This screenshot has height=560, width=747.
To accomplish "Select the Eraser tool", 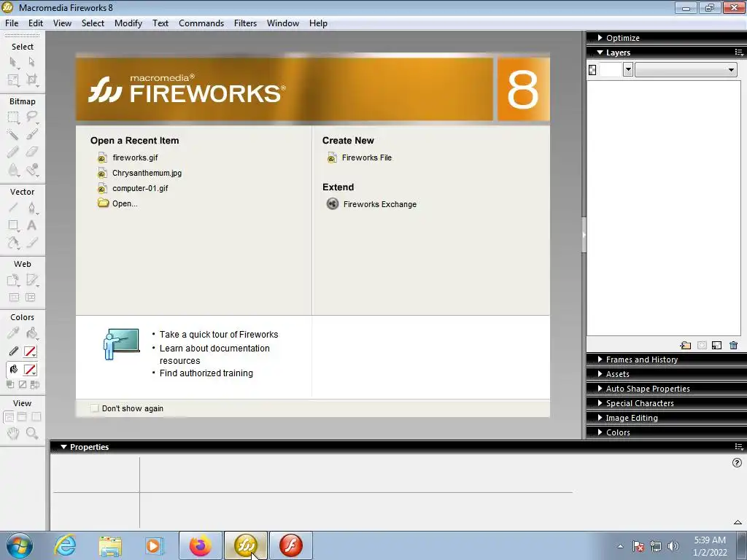I will pos(31,152).
